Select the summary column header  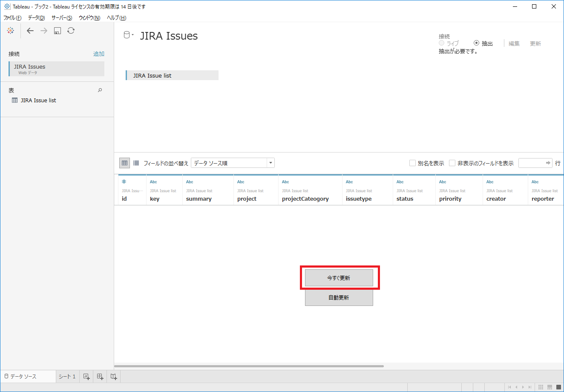tap(208, 190)
